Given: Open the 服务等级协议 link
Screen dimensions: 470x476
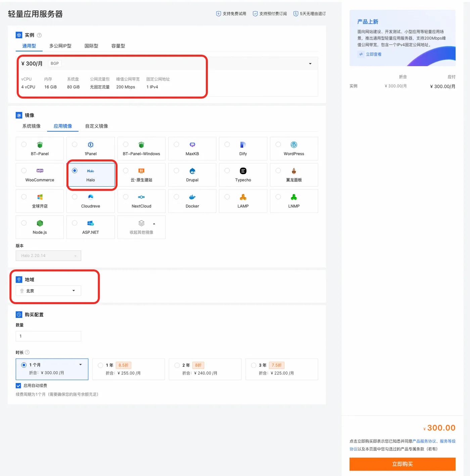Looking at the screenshot, I should 448,441.
